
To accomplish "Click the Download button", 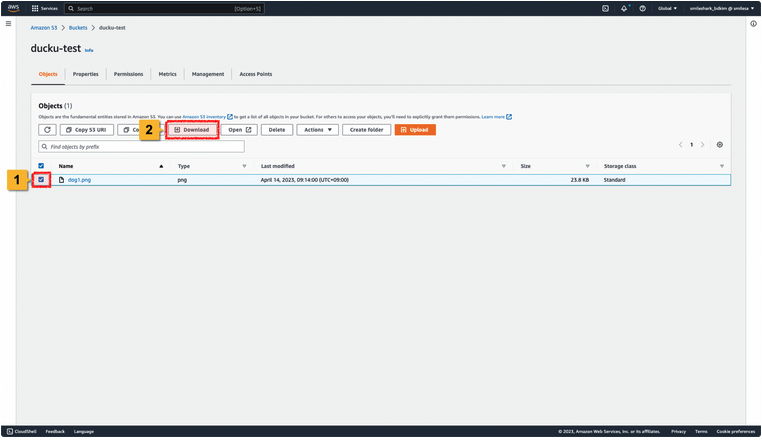I will tap(192, 130).
